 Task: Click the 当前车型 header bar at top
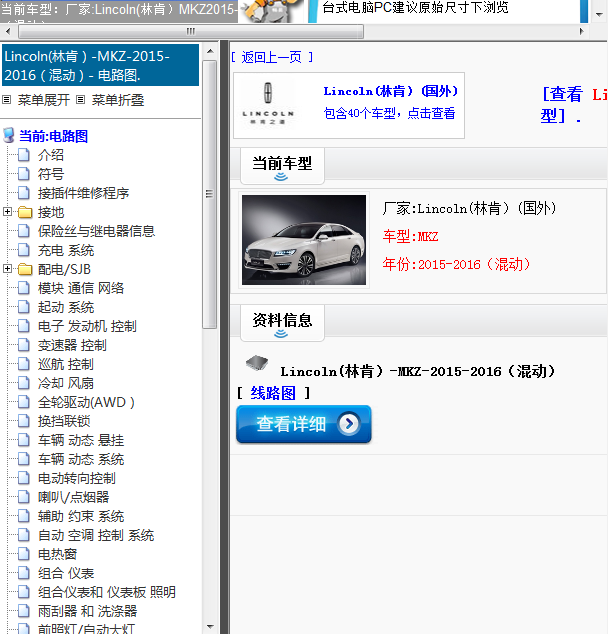tap(119, 11)
